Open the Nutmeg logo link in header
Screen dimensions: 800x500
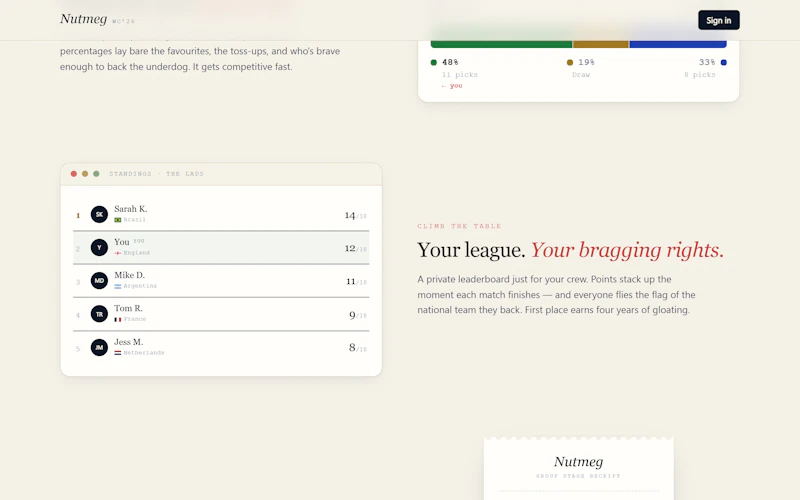84,19
